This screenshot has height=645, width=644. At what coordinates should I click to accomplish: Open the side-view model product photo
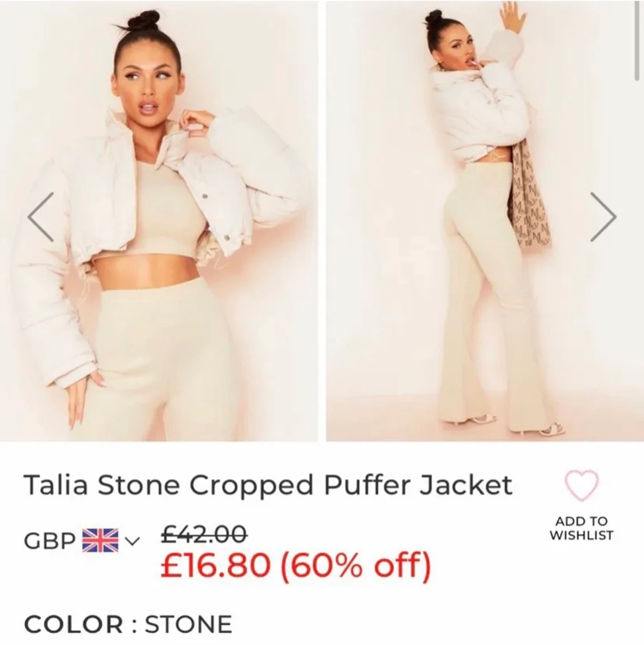point(485,221)
